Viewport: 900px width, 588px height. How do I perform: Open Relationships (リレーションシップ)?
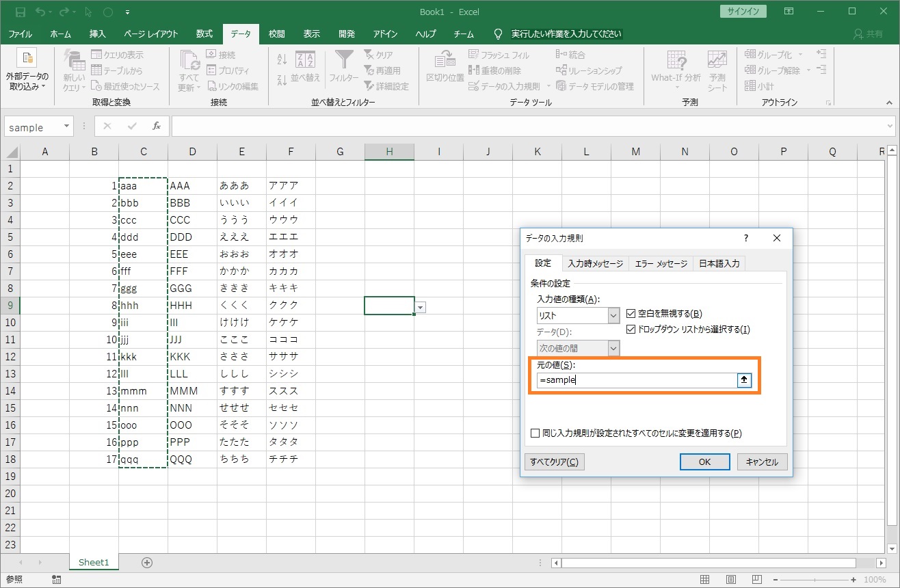point(589,70)
